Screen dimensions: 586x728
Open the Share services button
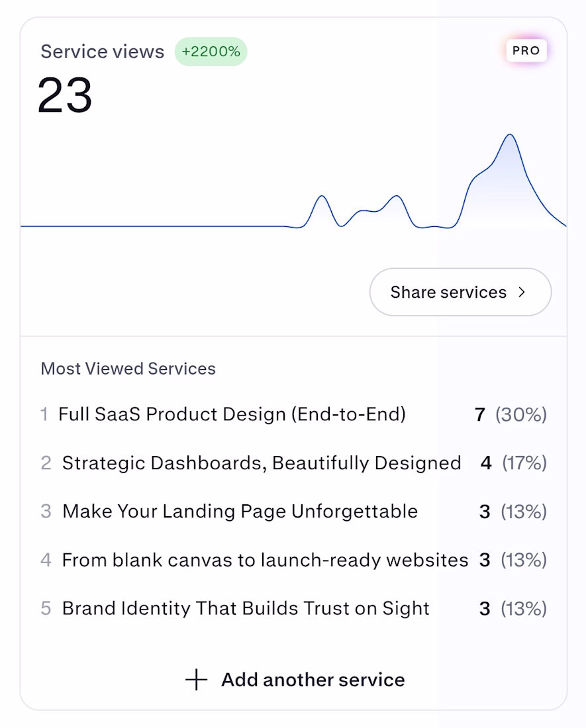(460, 292)
